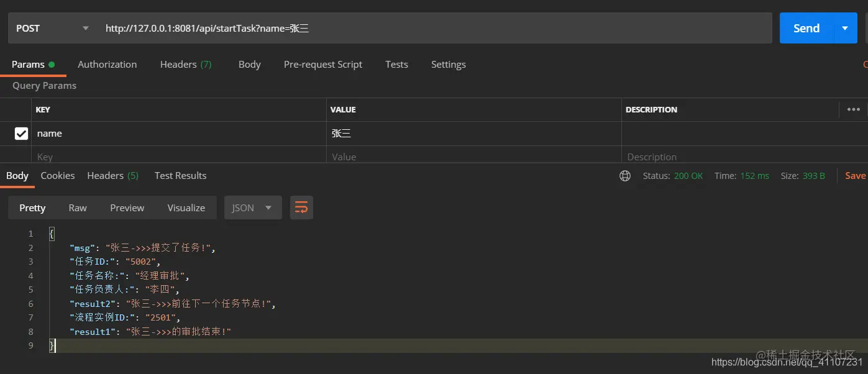Click the "2501" process instance value

click(160, 317)
